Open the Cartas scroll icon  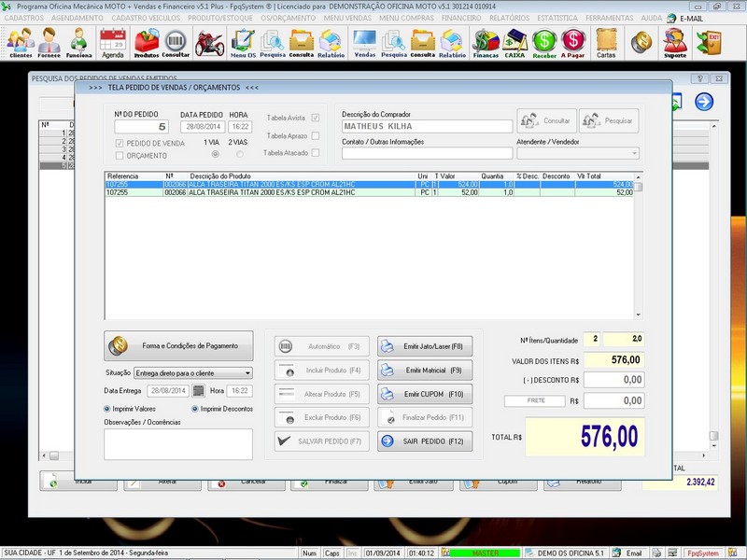click(x=606, y=43)
